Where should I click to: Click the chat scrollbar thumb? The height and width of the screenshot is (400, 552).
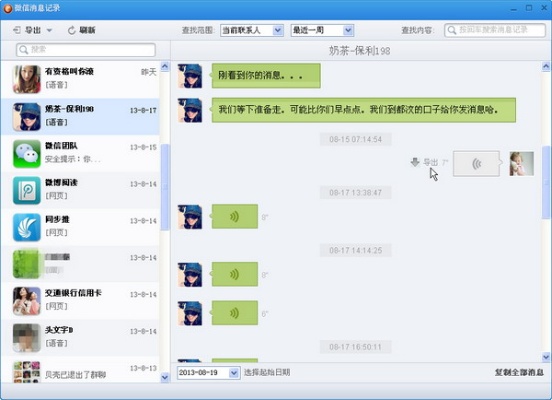point(546,182)
